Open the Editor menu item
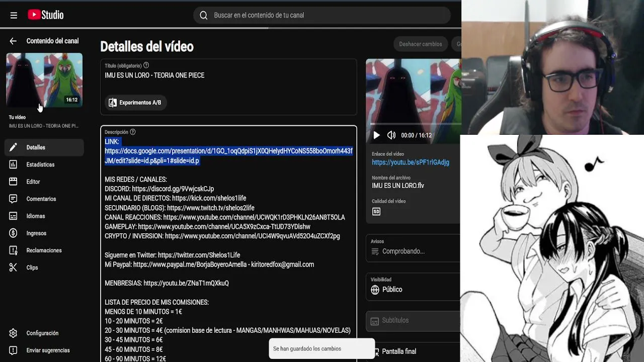The height and width of the screenshot is (362, 644). [x=44, y=182]
